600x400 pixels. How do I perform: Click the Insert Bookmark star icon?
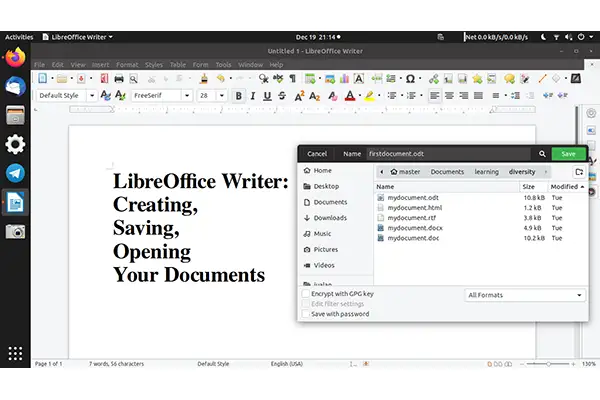coord(477,79)
